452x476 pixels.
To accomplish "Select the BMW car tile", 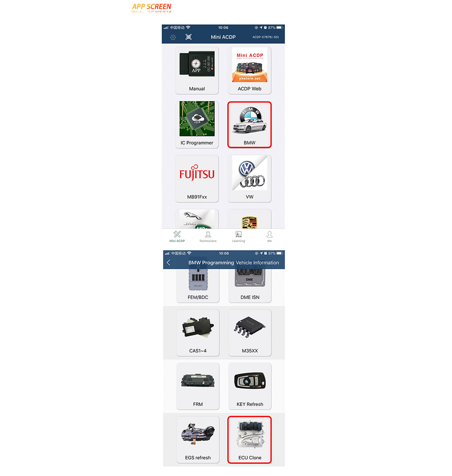I will pos(250,125).
